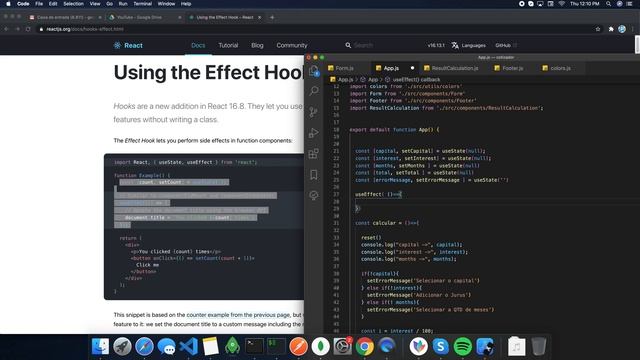640x360 pixels.
Task: Open the Terminal menu
Action: (x=142, y=4)
